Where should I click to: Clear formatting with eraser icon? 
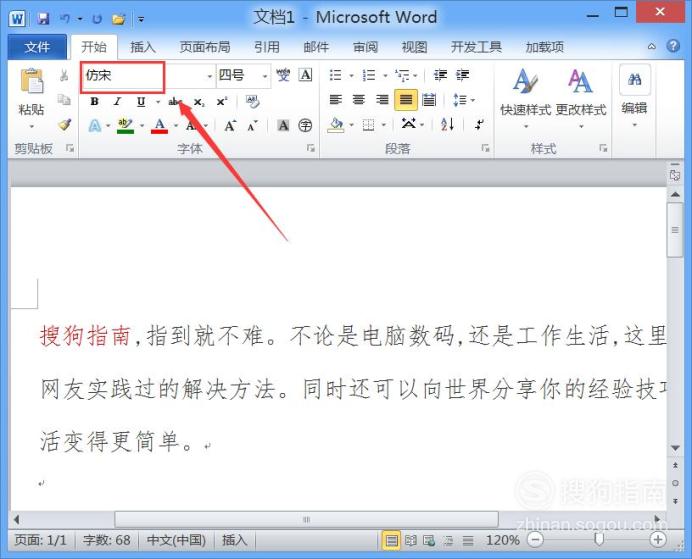[x=252, y=101]
